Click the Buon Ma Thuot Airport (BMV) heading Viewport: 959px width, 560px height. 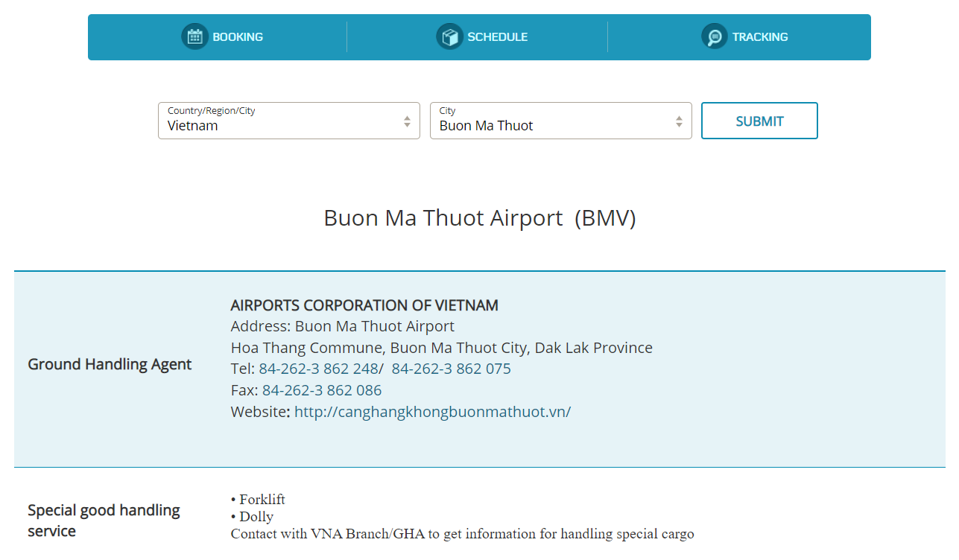[x=480, y=218]
